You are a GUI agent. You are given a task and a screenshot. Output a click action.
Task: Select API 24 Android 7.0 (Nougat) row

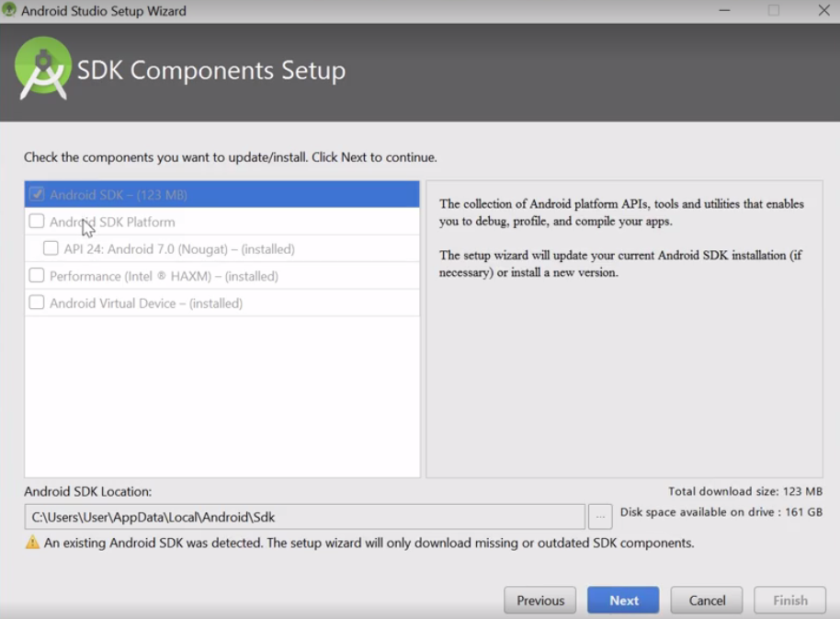[221, 248]
